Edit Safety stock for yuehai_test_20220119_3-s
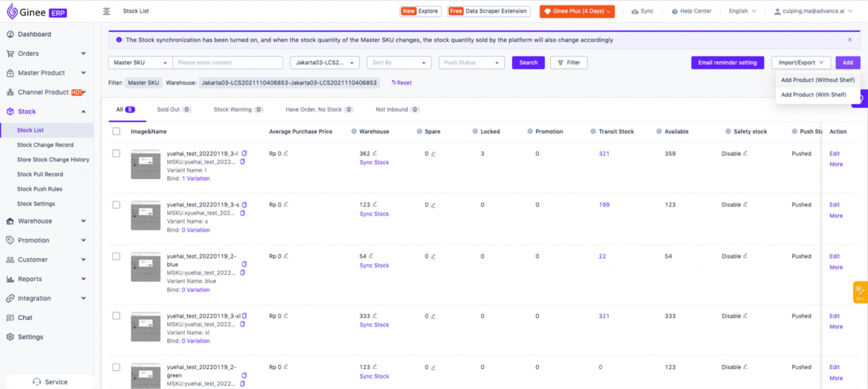 coord(745,204)
